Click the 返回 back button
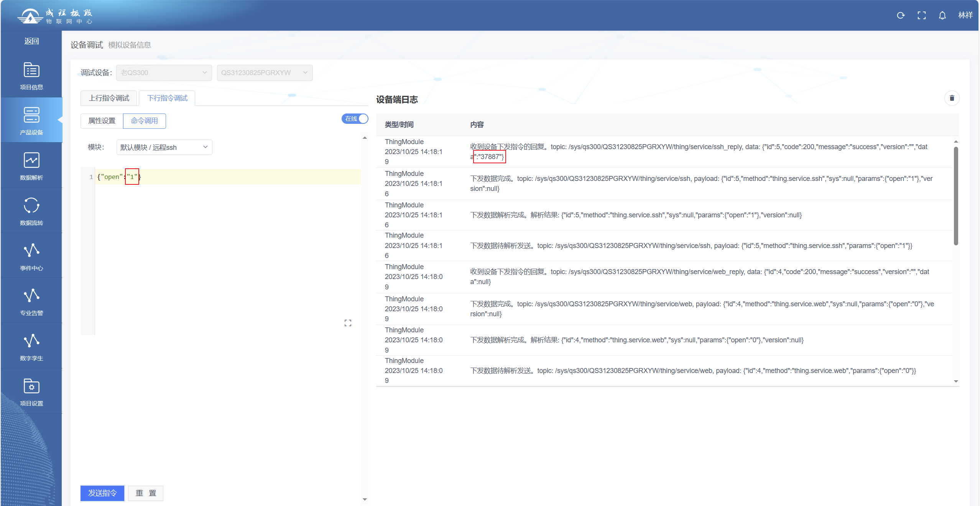 [31, 41]
